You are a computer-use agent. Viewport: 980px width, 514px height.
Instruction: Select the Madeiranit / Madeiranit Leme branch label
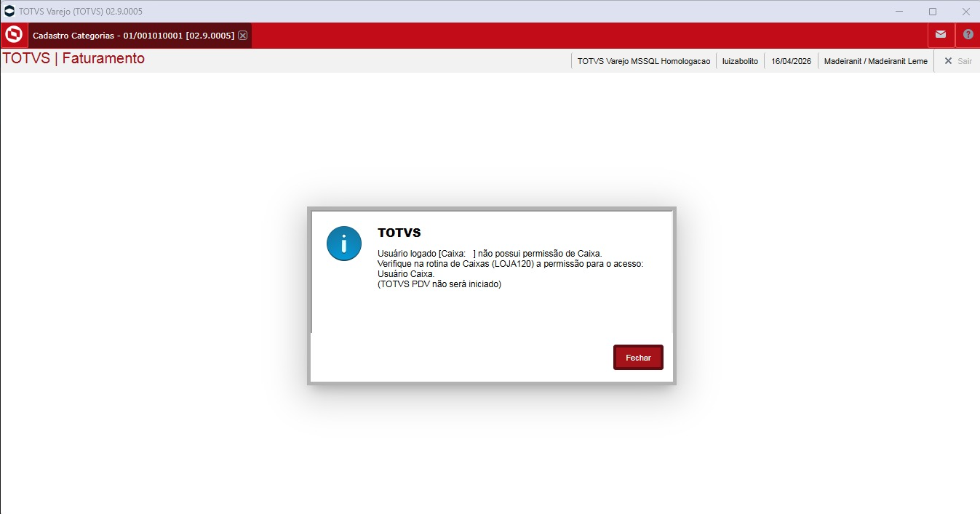(875, 61)
